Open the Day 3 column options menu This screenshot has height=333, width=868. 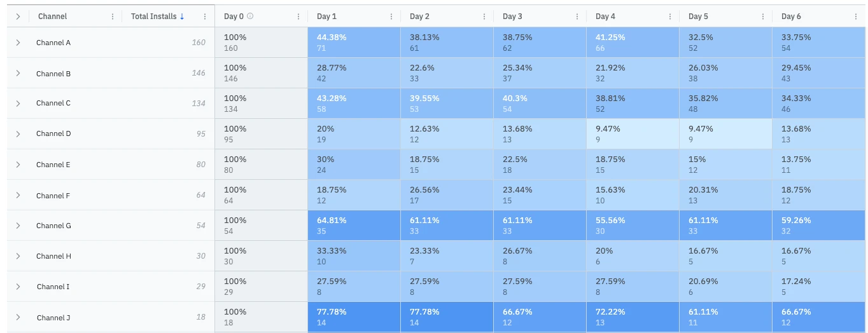click(577, 17)
